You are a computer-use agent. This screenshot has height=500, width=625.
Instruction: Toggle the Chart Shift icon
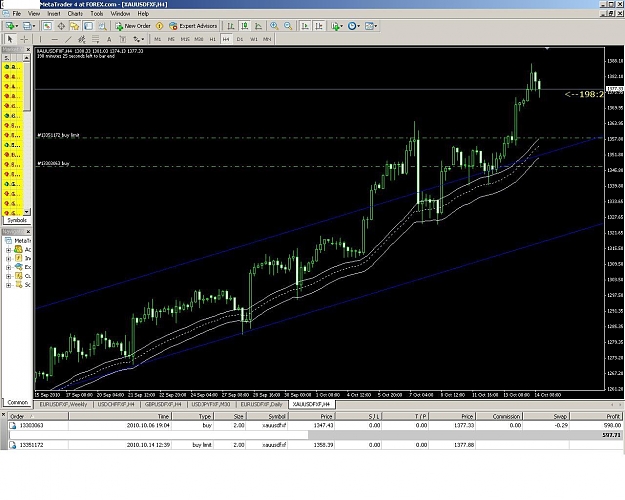[318, 26]
